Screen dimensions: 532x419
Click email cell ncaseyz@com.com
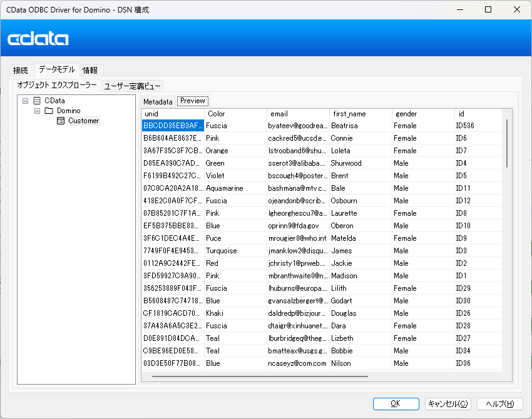click(298, 364)
